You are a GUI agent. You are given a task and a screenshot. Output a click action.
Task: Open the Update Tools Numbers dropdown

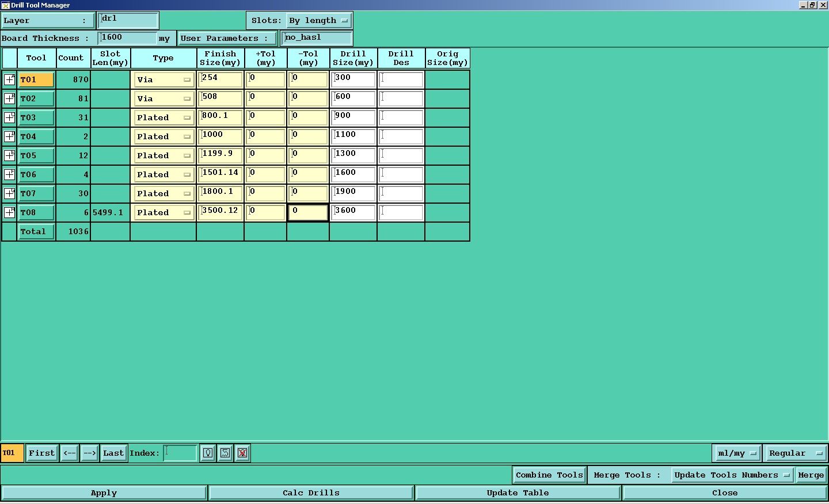(x=732, y=475)
